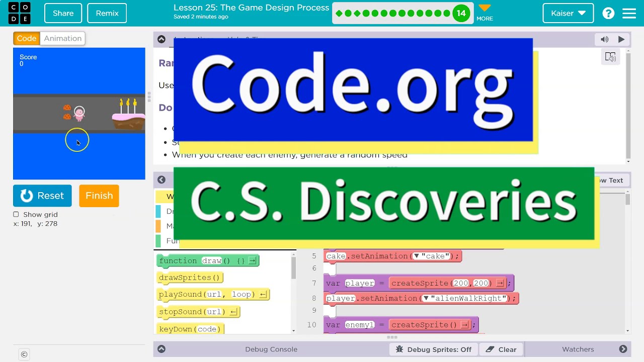
Task: Click the player variable name field
Action: coord(359,283)
